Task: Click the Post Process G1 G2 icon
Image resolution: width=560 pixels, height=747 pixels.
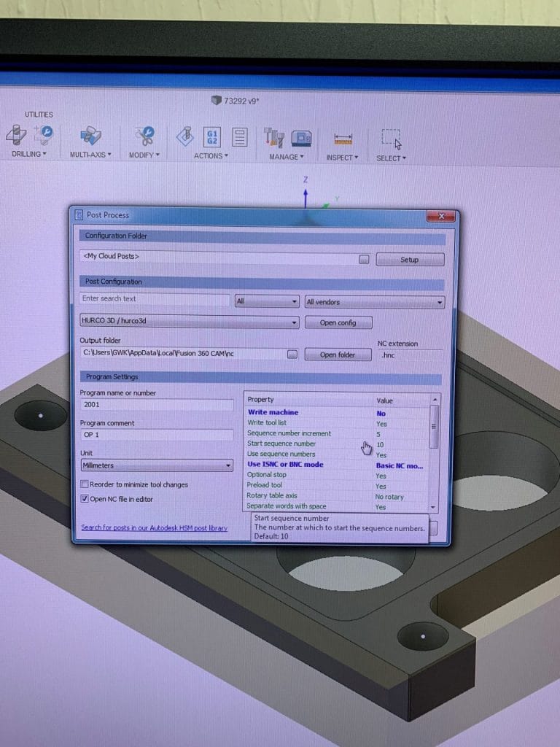Action: click(x=212, y=137)
